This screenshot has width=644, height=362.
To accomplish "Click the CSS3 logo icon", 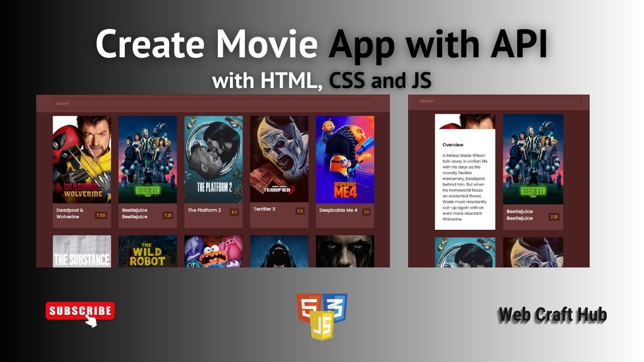I will click(336, 308).
